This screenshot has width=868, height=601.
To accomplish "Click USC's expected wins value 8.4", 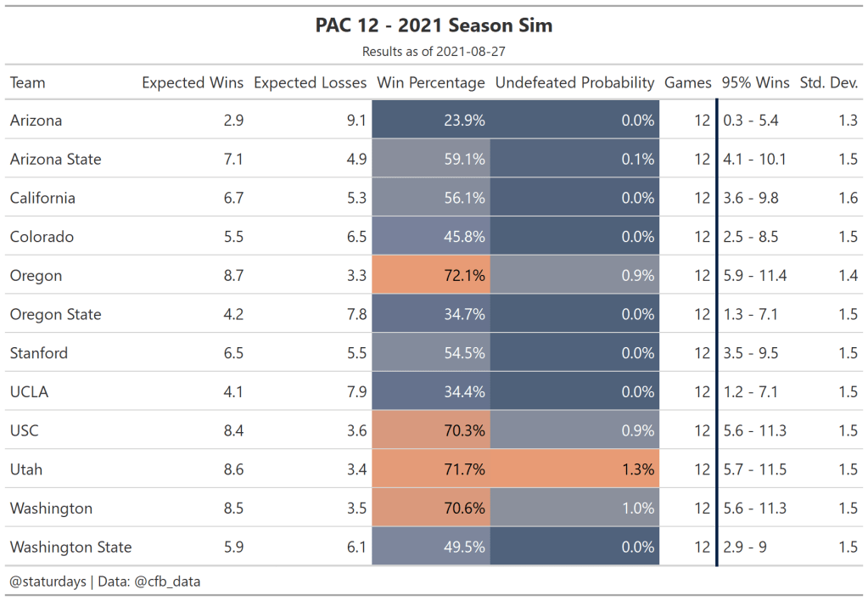I will click(x=233, y=431).
